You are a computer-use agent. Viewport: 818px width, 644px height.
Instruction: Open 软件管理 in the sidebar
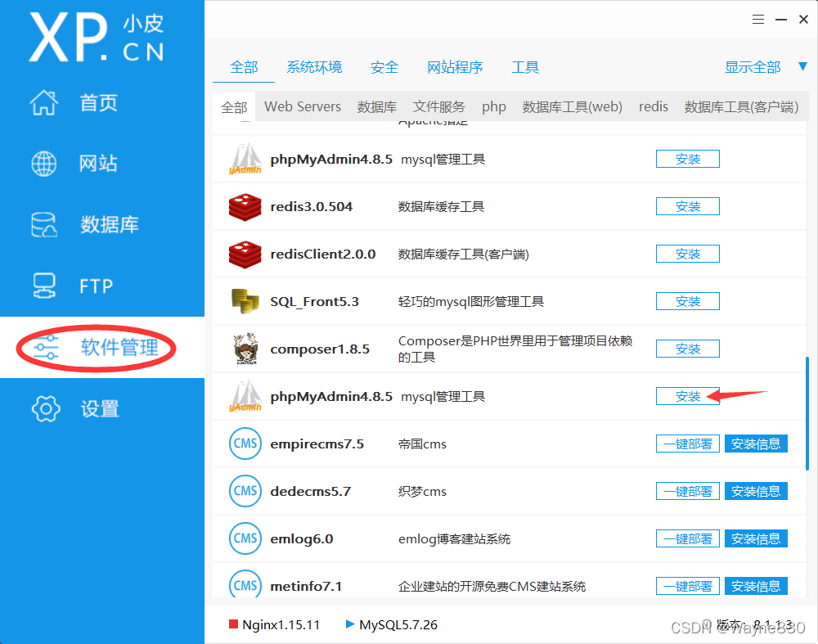pyautogui.click(x=119, y=347)
